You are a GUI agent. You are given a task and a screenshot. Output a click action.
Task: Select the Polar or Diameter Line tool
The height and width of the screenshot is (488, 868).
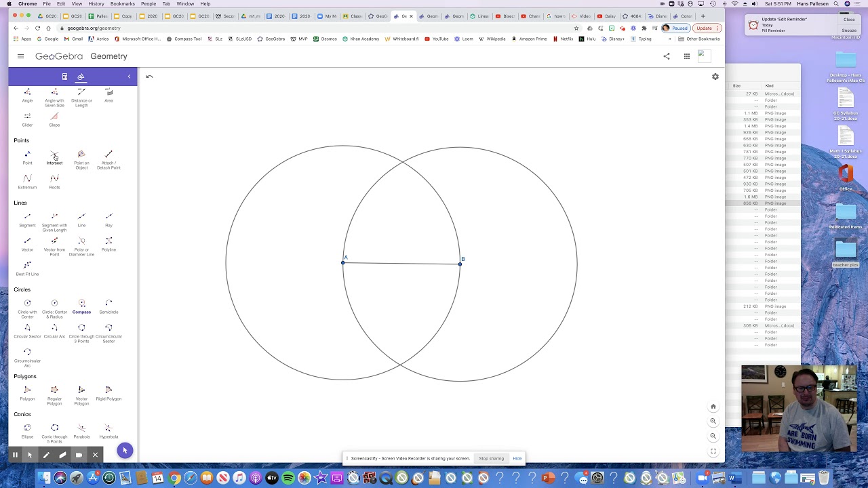pyautogui.click(x=81, y=247)
